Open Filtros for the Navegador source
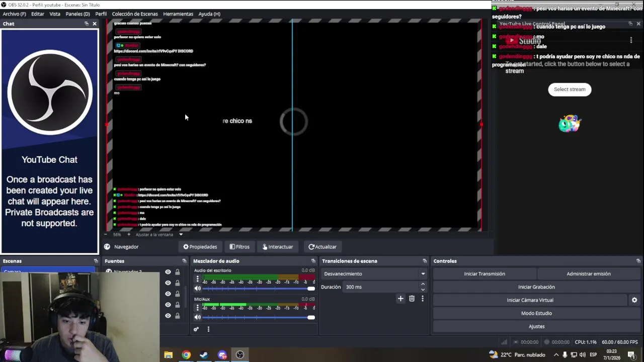This screenshot has height=362, width=644. (239, 247)
